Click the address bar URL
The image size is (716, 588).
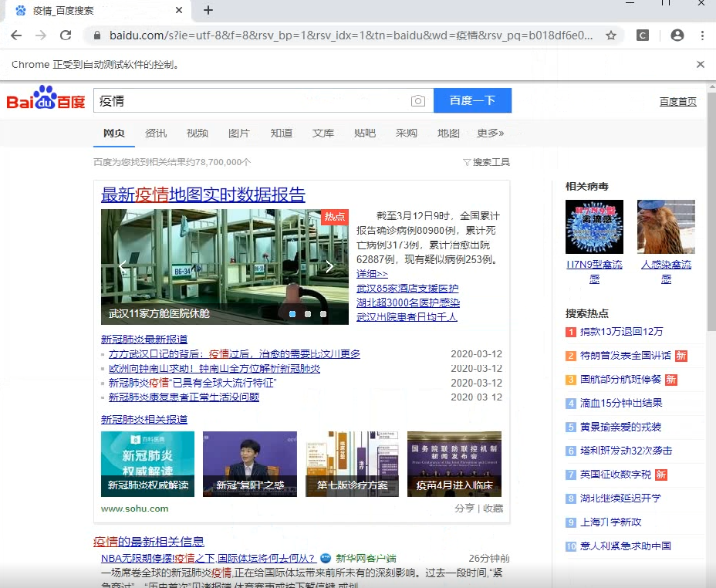pos(351,35)
